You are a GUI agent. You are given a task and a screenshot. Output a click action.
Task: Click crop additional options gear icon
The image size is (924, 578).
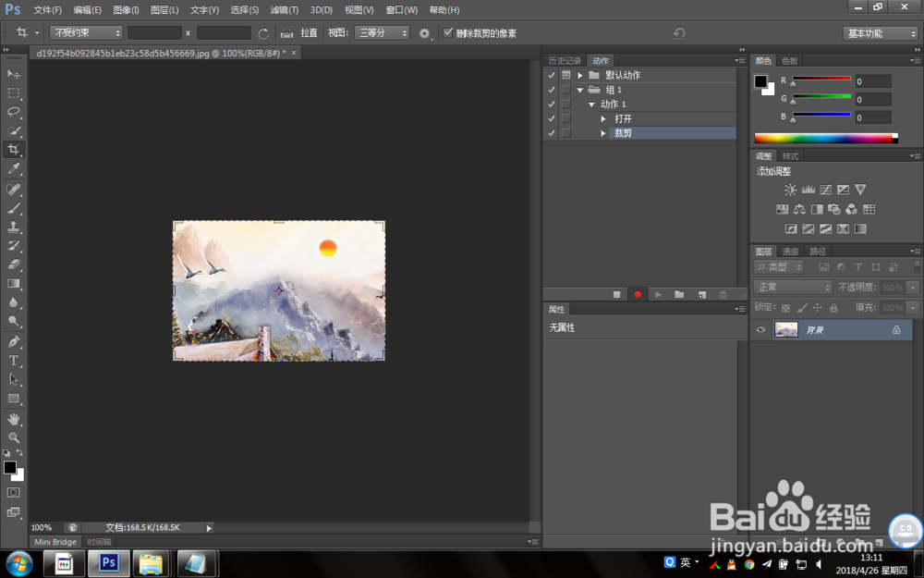pos(424,33)
